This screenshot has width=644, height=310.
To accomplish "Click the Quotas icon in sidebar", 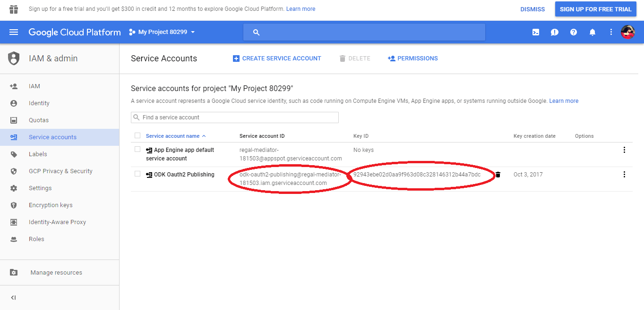I will (x=14, y=120).
